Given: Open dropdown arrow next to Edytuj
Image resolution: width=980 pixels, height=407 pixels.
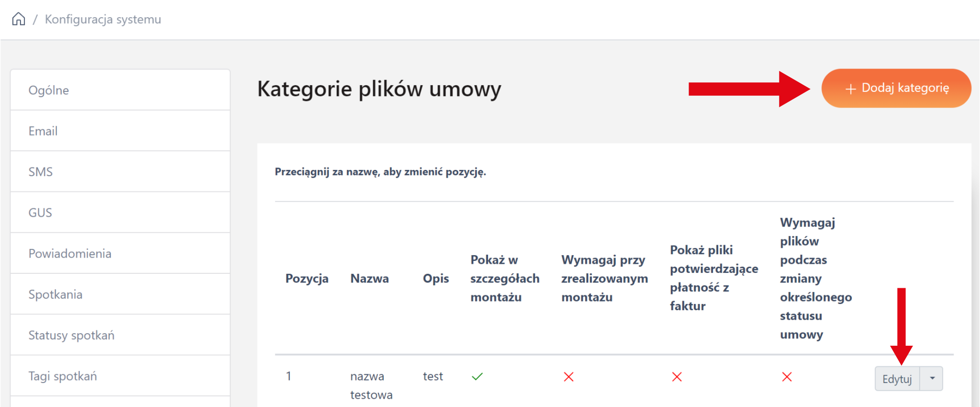Looking at the screenshot, I should [932, 379].
